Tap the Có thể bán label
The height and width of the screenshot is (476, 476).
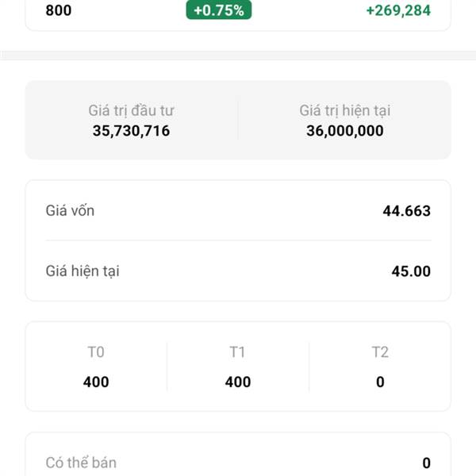(81, 463)
